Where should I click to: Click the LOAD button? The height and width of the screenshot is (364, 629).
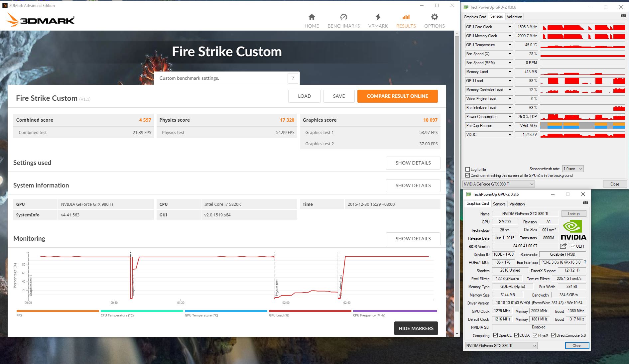[305, 96]
